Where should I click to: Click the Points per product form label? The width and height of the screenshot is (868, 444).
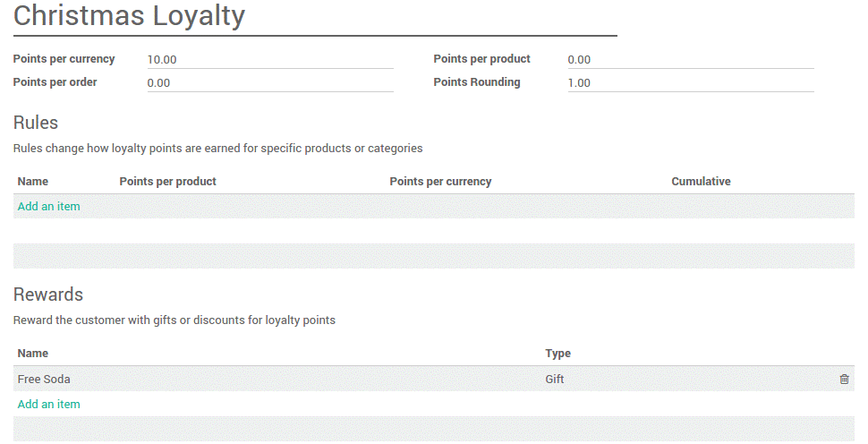[481, 59]
